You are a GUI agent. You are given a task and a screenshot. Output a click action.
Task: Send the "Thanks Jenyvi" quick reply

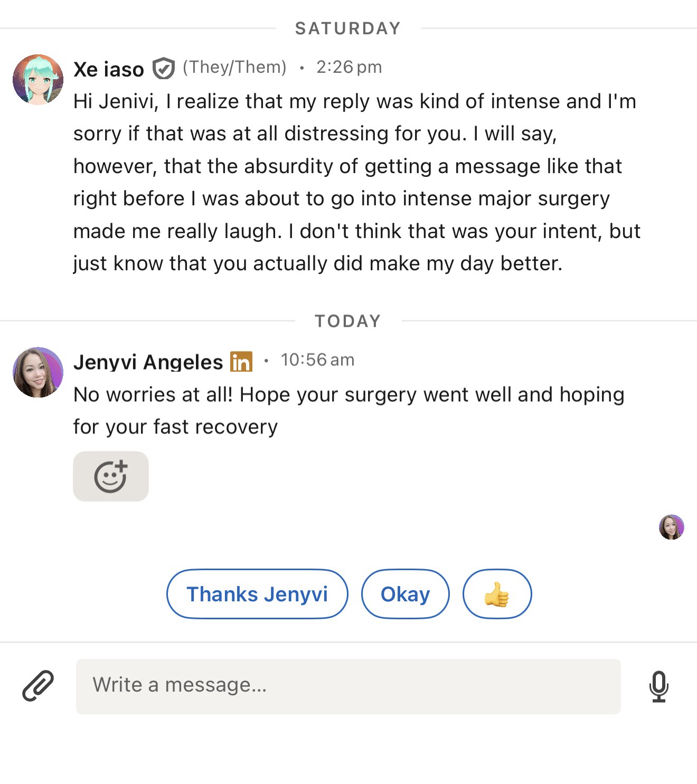[x=257, y=594]
